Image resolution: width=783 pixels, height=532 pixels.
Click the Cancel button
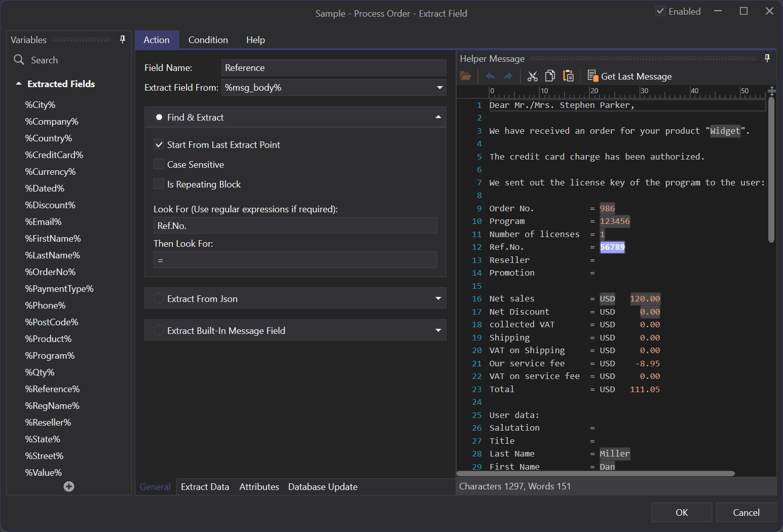tap(746, 512)
